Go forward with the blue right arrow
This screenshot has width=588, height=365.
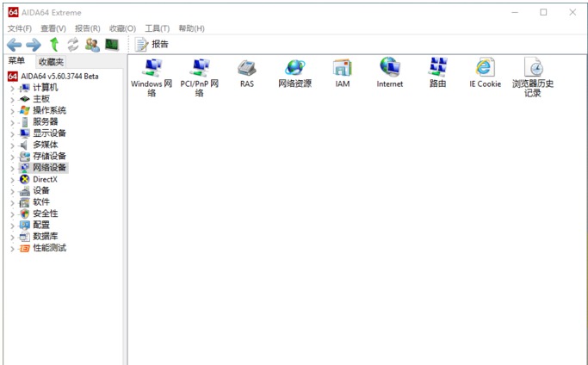click(x=34, y=45)
